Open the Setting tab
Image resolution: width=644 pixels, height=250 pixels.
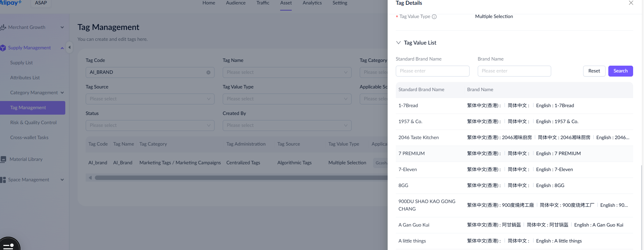pyautogui.click(x=340, y=3)
